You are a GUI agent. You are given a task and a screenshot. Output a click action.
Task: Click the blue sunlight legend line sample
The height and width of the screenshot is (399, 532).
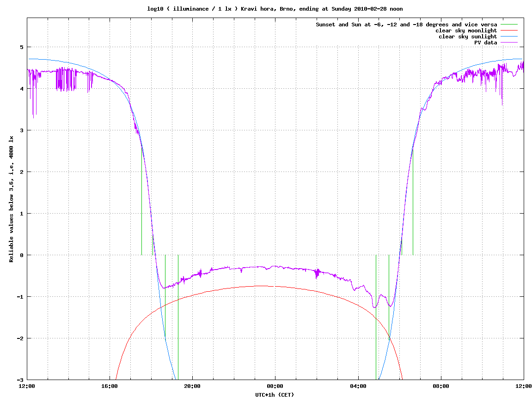pyautogui.click(x=509, y=37)
